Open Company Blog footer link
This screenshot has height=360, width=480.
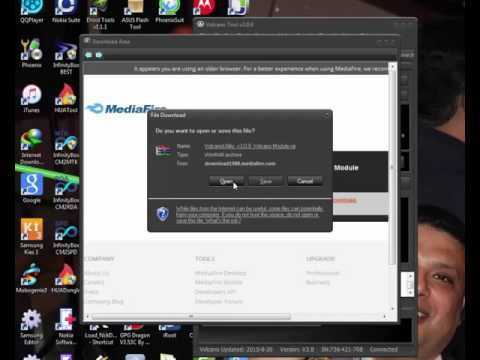pos(104,302)
